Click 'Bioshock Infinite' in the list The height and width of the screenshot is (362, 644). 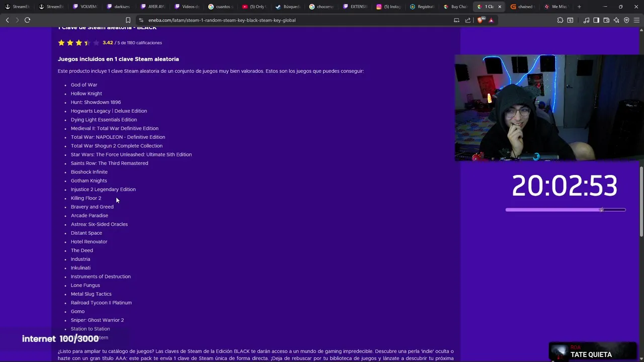(x=89, y=172)
